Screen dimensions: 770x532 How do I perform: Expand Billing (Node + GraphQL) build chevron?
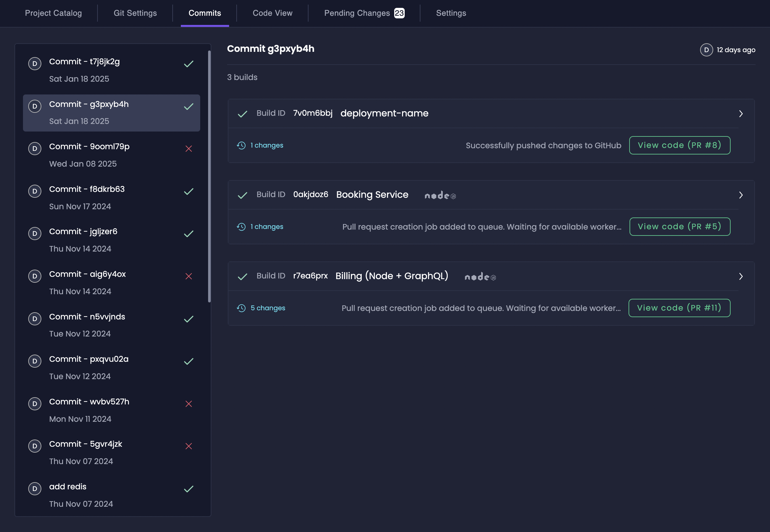click(741, 276)
